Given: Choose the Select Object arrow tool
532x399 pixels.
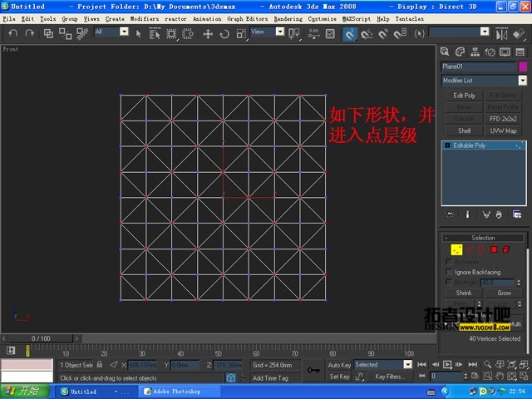Looking at the screenshot, I should click(x=138, y=33).
